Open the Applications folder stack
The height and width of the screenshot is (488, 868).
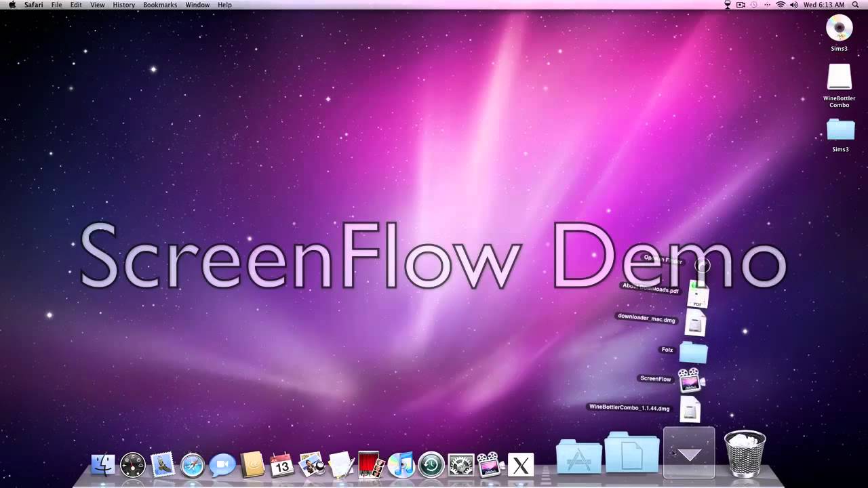[578, 457]
